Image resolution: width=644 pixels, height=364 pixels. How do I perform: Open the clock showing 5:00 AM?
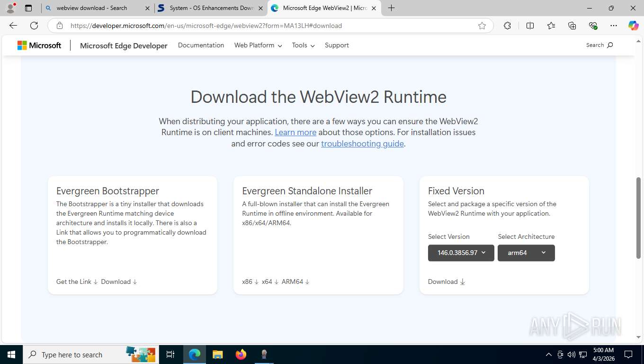pyautogui.click(x=603, y=355)
